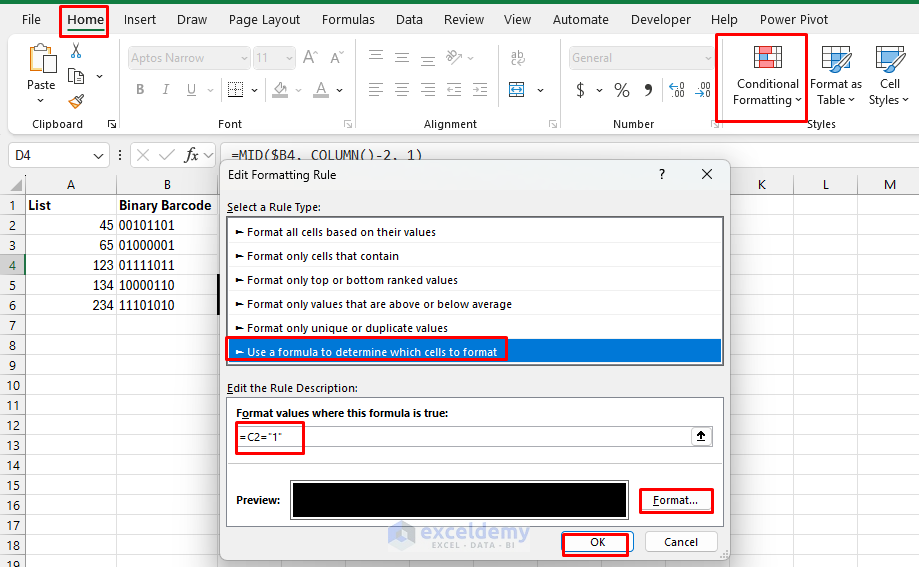Click the Format... button
Viewport: 919px width, 567px height.
click(x=676, y=501)
